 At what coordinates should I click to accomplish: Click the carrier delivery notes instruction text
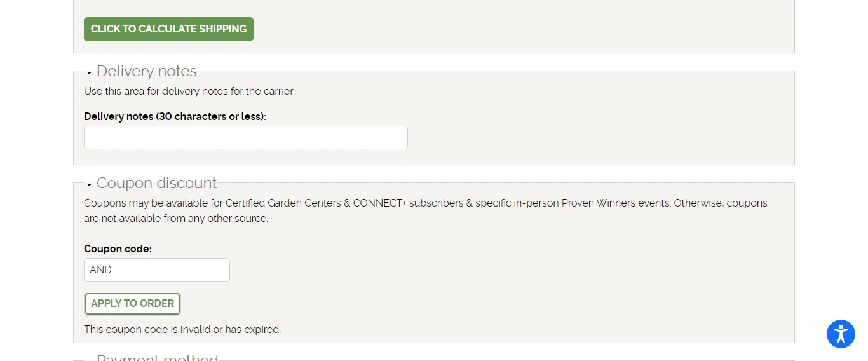click(x=189, y=92)
